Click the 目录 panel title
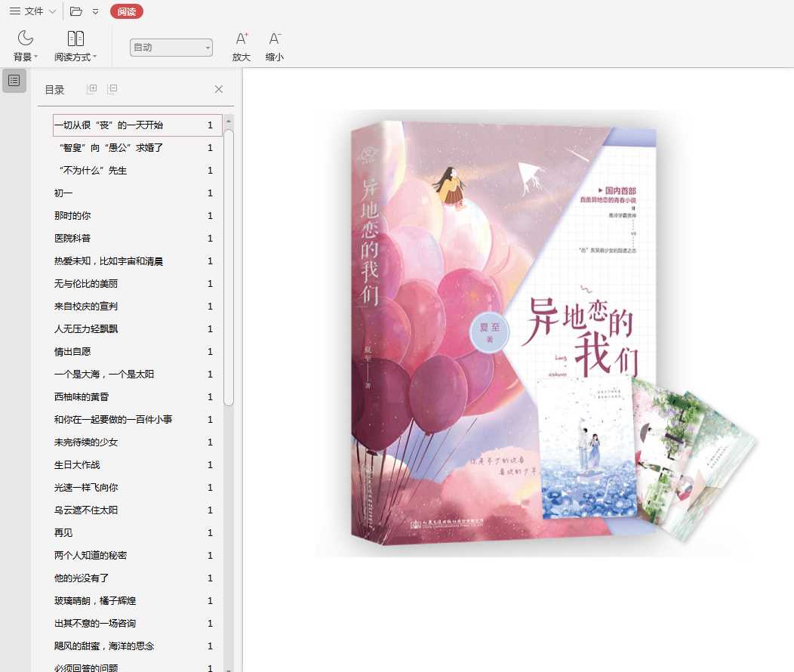Screen dimensions: 794x672 pos(54,90)
